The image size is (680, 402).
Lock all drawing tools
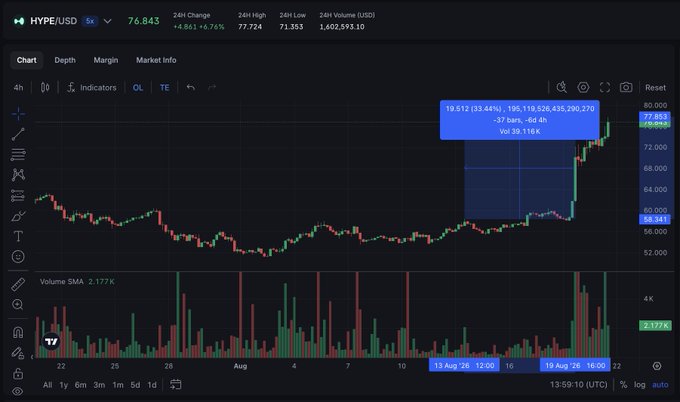coord(18,373)
